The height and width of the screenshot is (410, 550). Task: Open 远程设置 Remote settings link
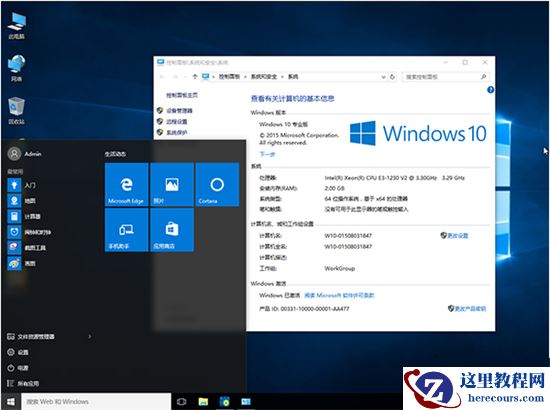[176, 121]
